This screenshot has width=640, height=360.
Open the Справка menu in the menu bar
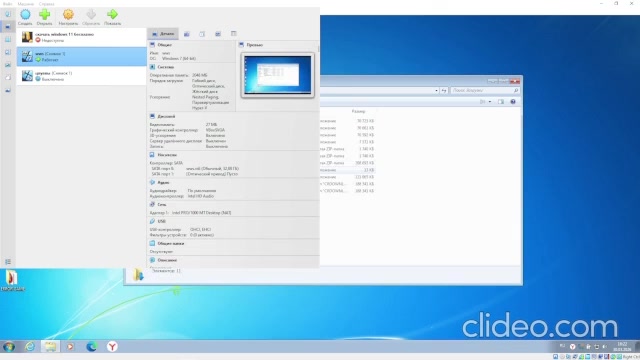click(47, 4)
